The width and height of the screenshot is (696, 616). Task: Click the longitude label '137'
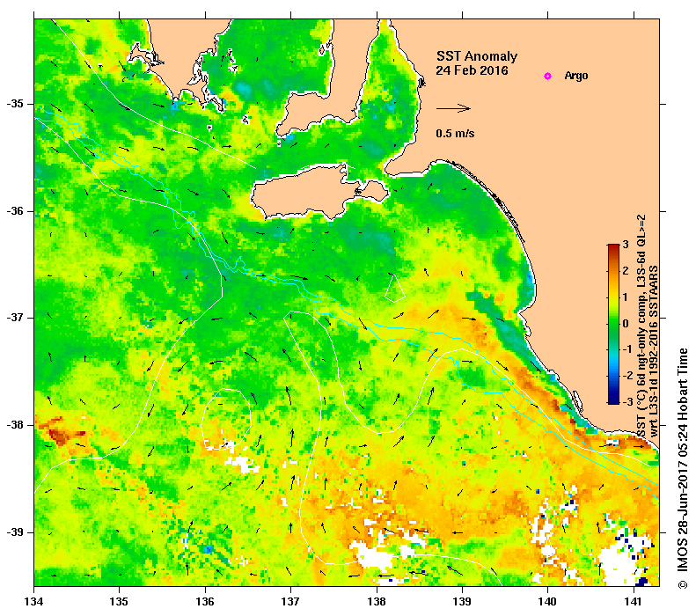click(290, 602)
